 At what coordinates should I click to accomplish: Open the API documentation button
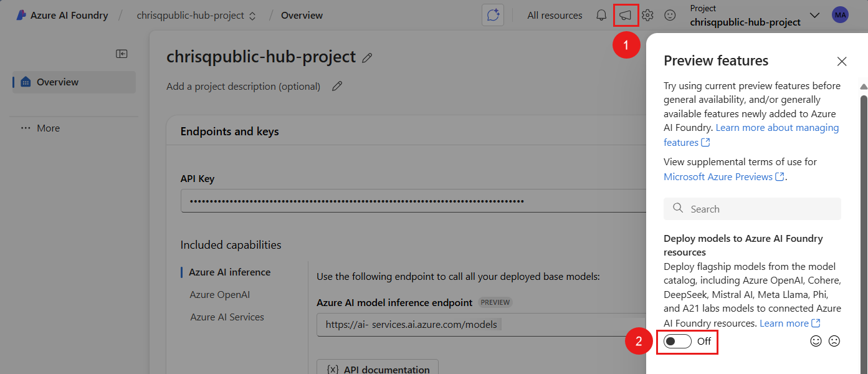click(x=378, y=369)
